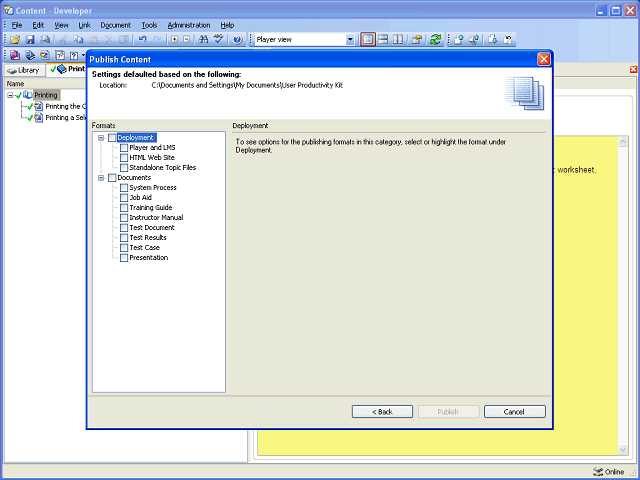Click the Cancel button
This screenshot has height=480, width=640.
point(514,412)
